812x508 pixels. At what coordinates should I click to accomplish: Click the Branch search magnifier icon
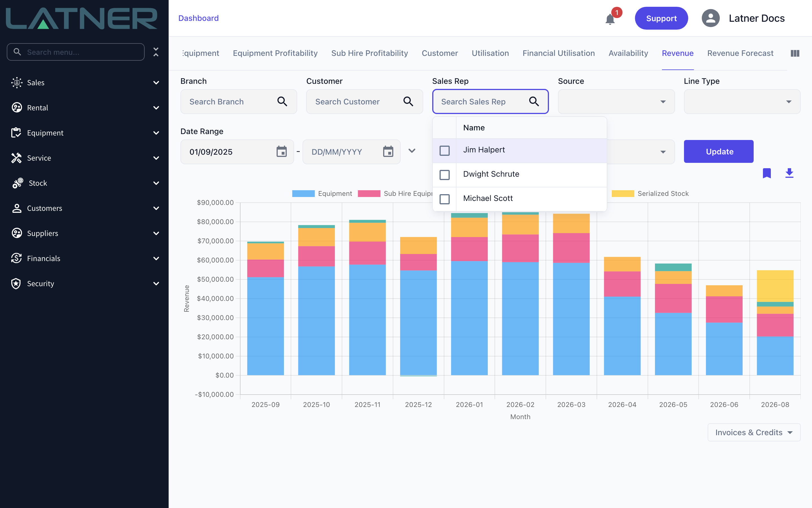(282, 102)
